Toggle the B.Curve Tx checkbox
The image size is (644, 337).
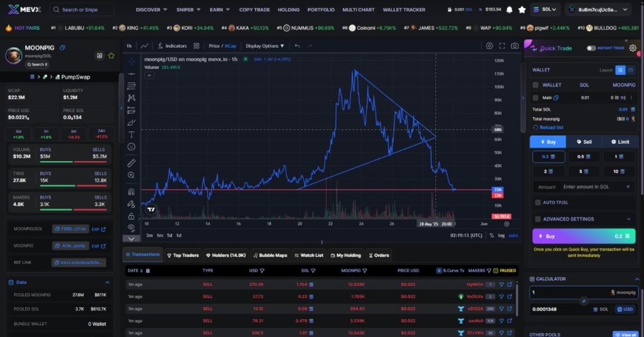[x=439, y=270]
